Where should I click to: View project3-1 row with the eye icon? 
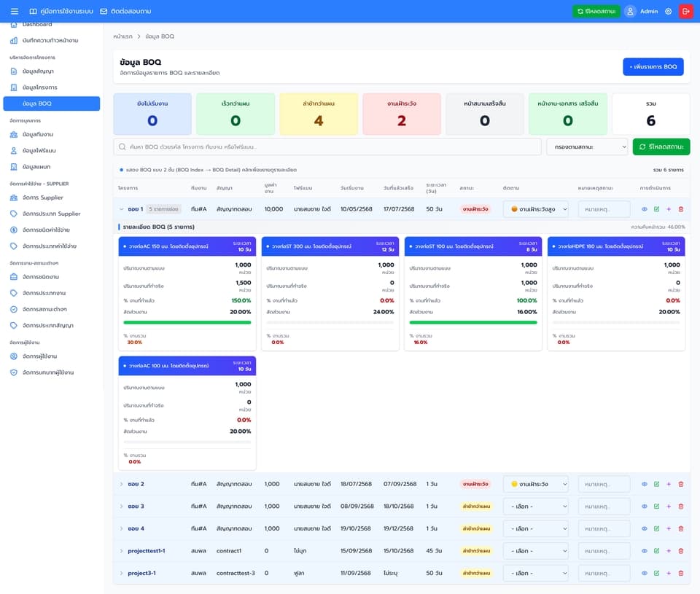point(644,573)
